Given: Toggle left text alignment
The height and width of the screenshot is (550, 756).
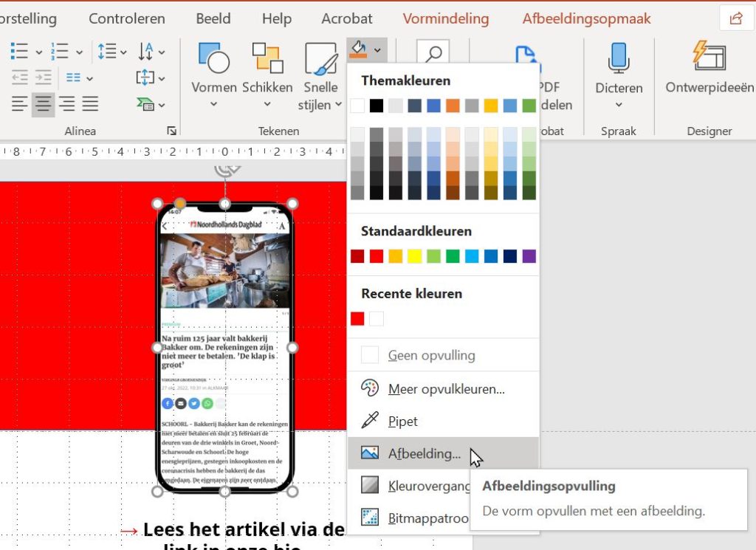Looking at the screenshot, I should [x=19, y=103].
